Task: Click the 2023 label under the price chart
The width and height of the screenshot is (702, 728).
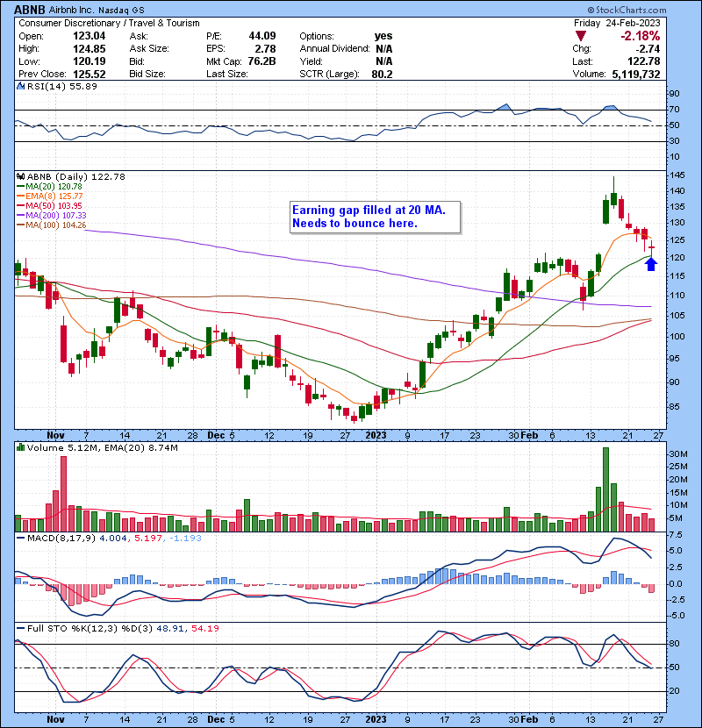Action: tap(376, 435)
